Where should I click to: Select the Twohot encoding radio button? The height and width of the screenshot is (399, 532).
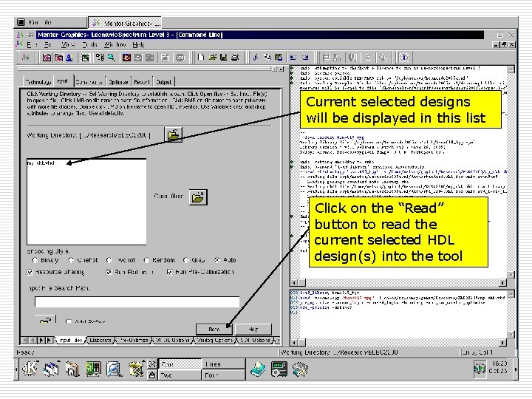tap(109, 260)
